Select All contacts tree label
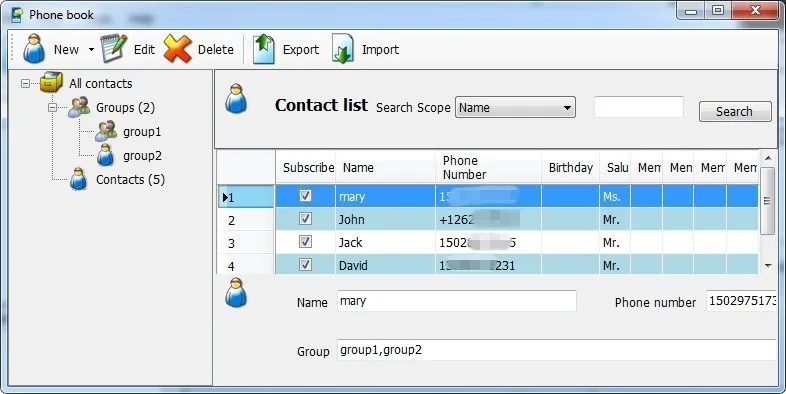The width and height of the screenshot is (786, 394). click(x=101, y=84)
